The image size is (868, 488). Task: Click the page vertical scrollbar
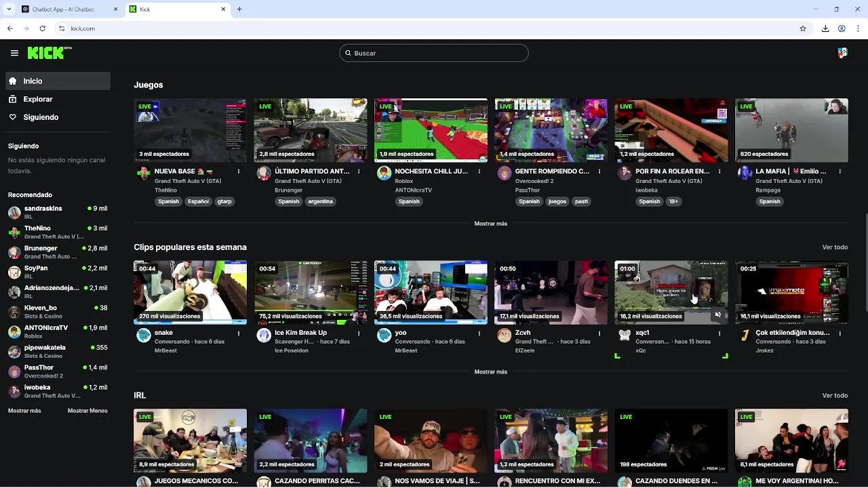pyautogui.click(x=865, y=263)
